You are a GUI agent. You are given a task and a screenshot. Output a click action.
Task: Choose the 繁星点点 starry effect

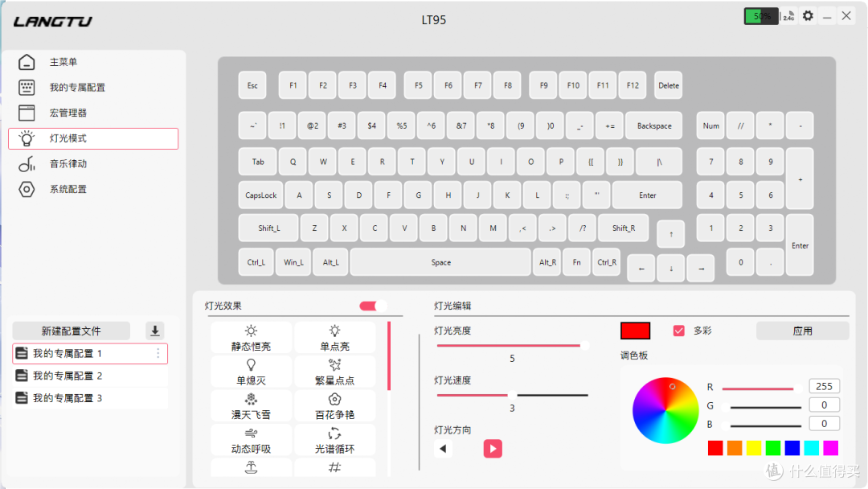point(334,372)
